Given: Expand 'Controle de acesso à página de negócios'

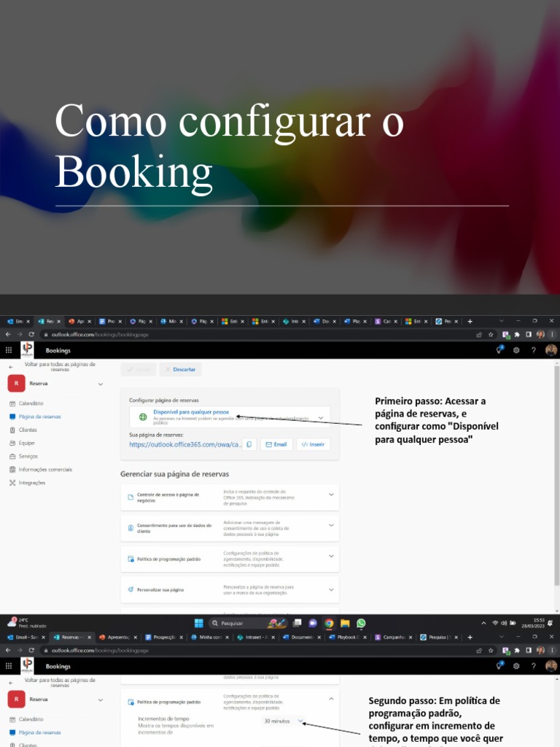Looking at the screenshot, I should tap(230, 498).
